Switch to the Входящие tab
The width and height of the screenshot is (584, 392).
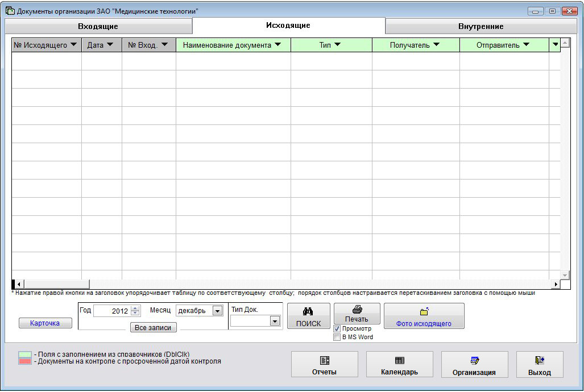[x=98, y=27]
